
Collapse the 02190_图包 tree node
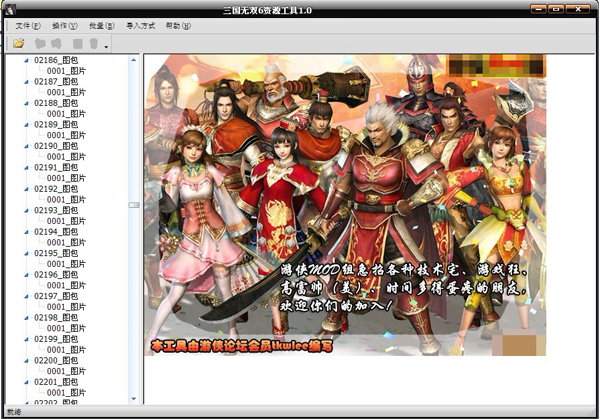tap(26, 146)
